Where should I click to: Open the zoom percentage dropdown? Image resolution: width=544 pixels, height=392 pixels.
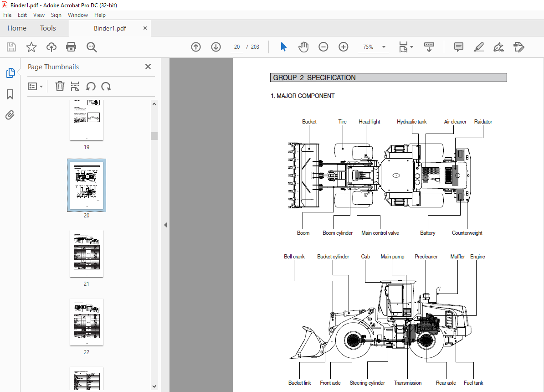click(x=384, y=47)
